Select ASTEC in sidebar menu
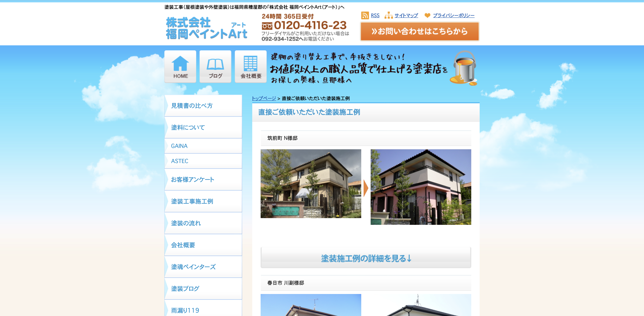The image size is (644, 316). click(203, 161)
